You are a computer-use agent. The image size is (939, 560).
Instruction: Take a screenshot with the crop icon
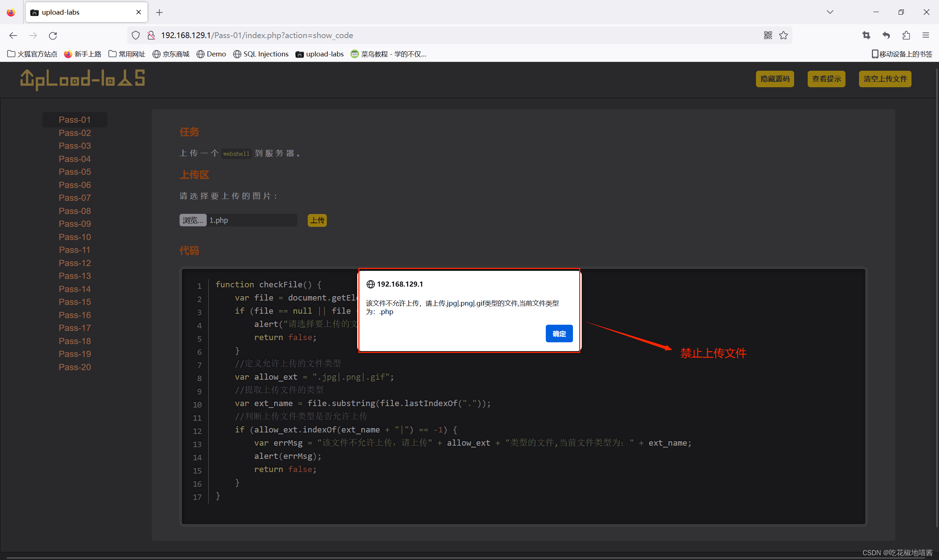point(866,35)
